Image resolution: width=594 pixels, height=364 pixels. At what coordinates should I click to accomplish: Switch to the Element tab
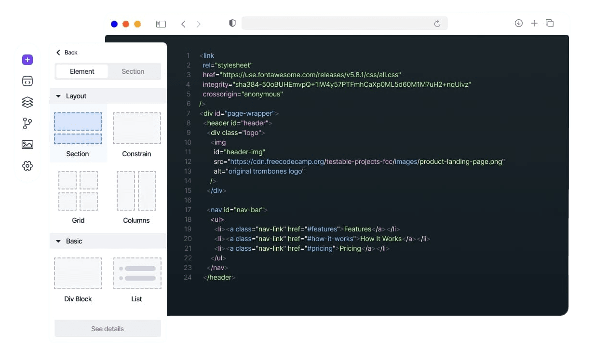82,71
